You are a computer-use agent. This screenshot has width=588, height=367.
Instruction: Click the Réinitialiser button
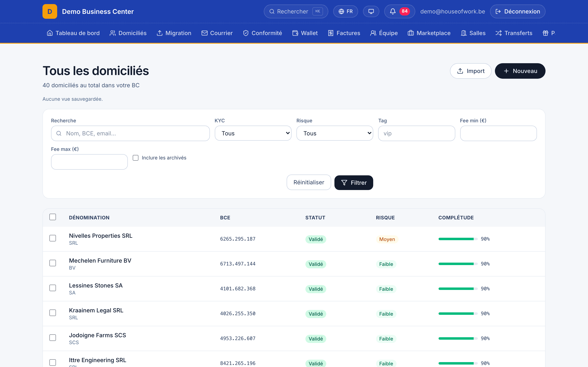pos(308,182)
